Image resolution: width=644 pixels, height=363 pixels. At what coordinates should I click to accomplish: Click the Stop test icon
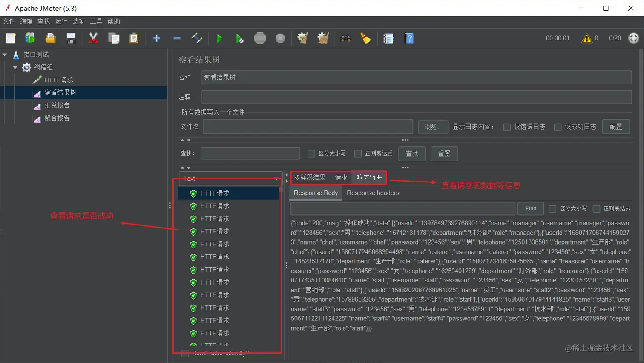coord(260,38)
